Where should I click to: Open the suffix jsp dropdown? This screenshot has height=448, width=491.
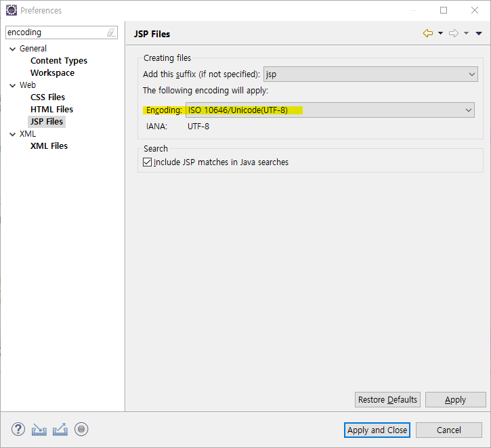coord(370,74)
